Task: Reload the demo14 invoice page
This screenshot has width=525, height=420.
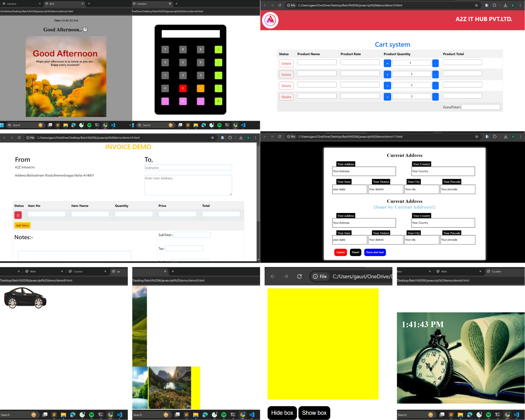Action: [x=19, y=138]
